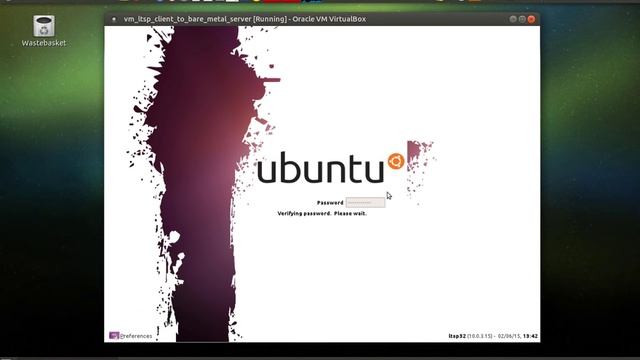Click the ltsp32 hostname status text
Image resolution: width=640 pixels, height=360 pixels.
pos(457,336)
